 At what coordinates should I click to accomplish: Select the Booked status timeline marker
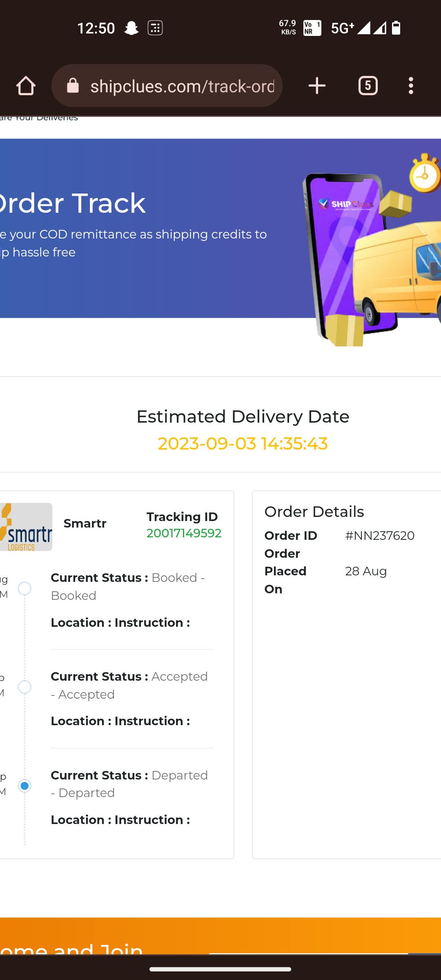pos(25,588)
